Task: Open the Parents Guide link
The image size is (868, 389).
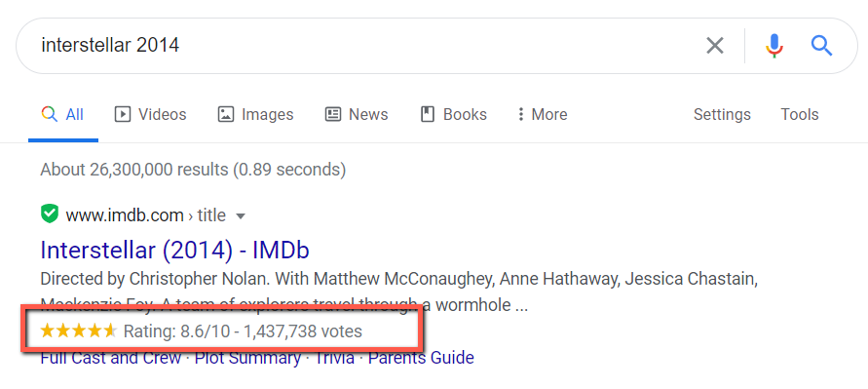Action: pos(421,358)
